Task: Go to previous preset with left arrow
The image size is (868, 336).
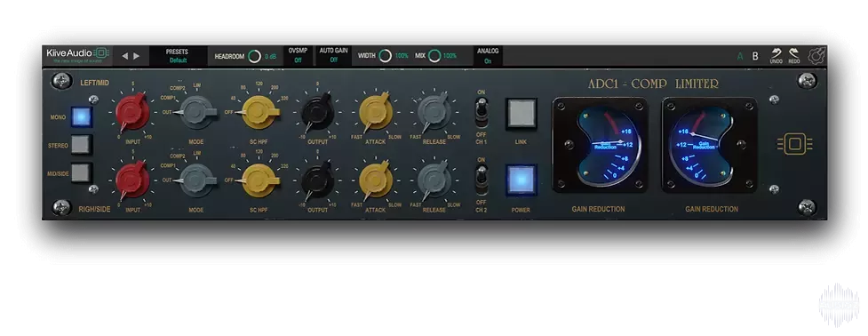Action: [124, 56]
